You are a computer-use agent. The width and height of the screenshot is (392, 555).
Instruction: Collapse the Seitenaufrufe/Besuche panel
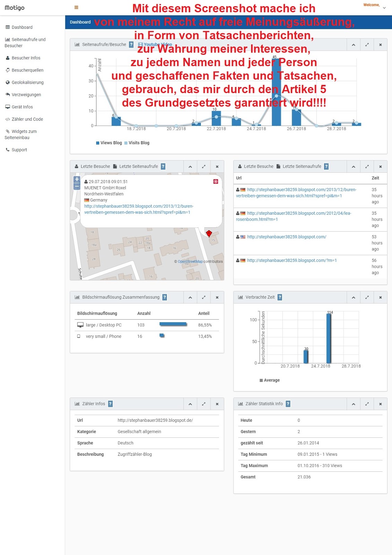[353, 45]
